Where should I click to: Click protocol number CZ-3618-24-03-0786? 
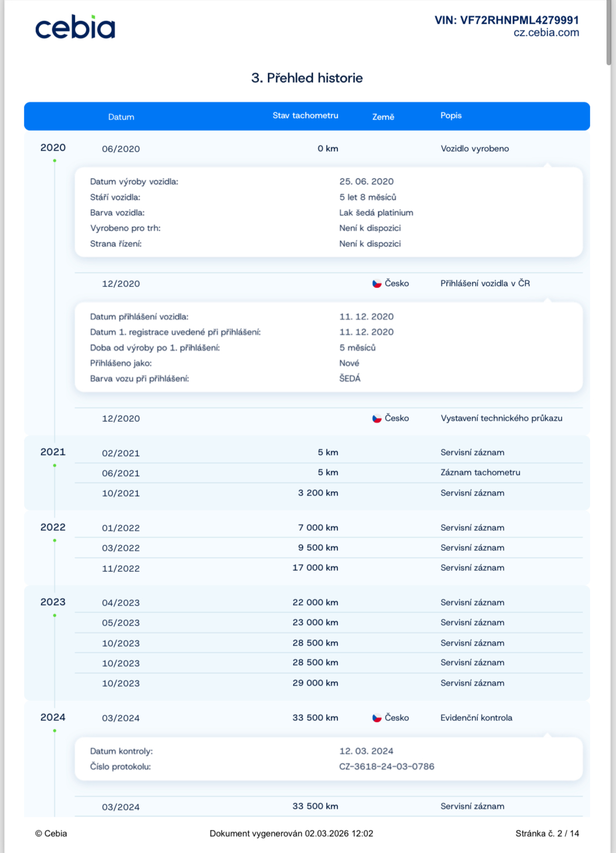[x=386, y=767]
